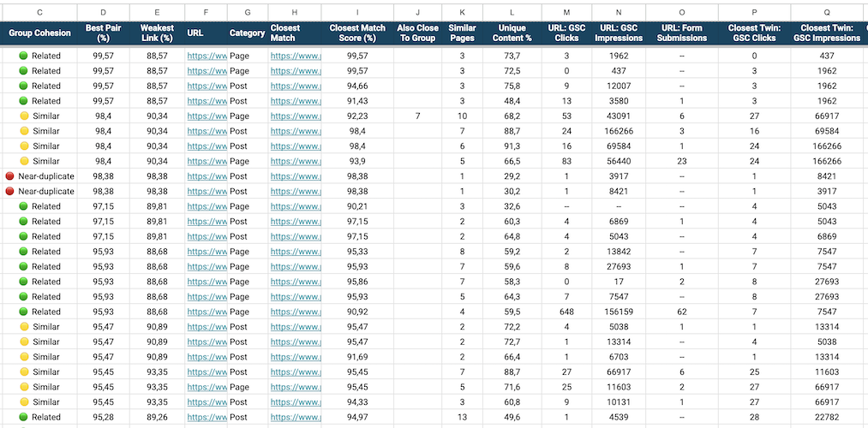Select the Weakest Link (%) header cell
Image resolution: width=868 pixels, height=428 pixels.
[x=157, y=33]
